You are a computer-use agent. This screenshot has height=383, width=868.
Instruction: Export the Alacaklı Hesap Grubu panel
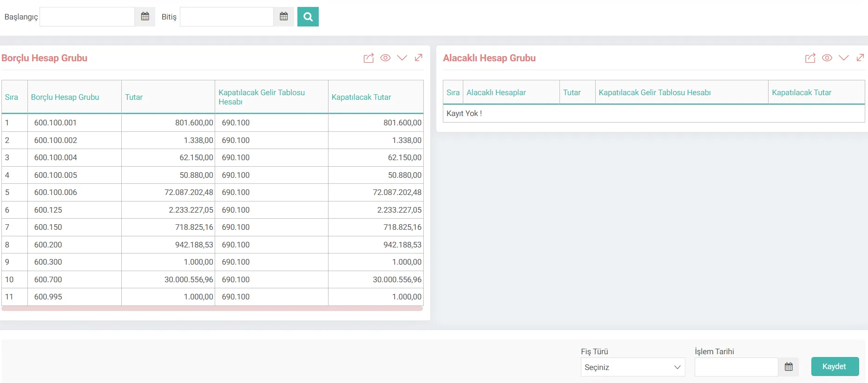pyautogui.click(x=810, y=58)
